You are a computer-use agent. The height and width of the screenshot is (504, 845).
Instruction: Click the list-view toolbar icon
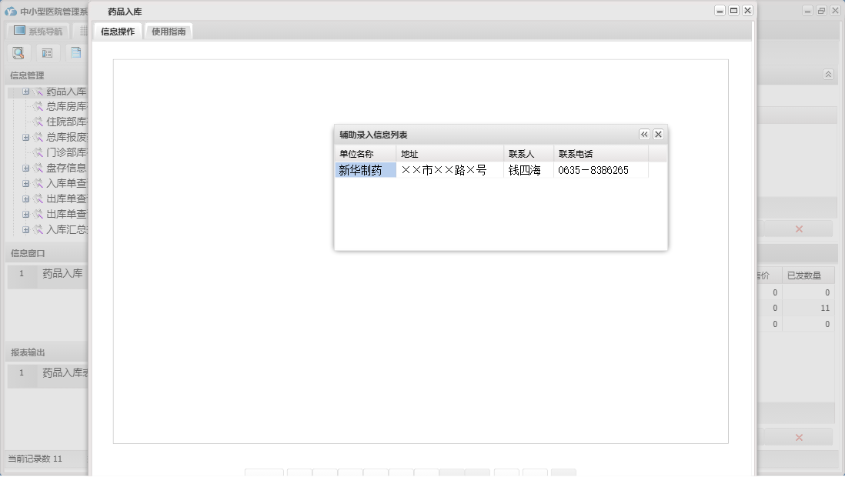coord(47,53)
